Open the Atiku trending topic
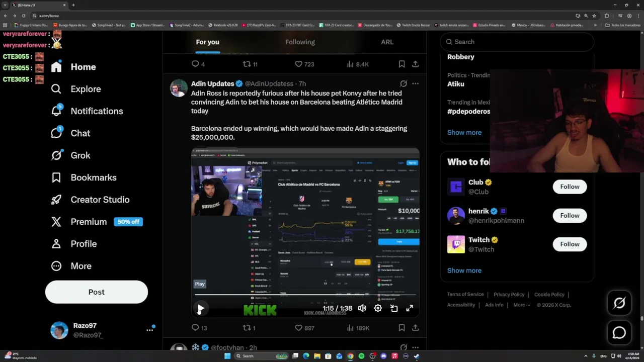Image resolution: width=644 pixels, height=362 pixels. coord(456,84)
